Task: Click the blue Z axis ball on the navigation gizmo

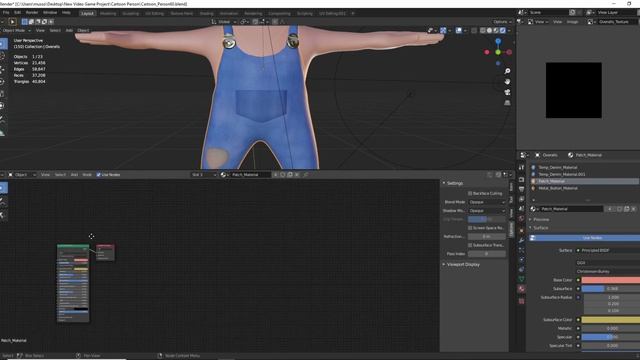Action: pos(498,42)
